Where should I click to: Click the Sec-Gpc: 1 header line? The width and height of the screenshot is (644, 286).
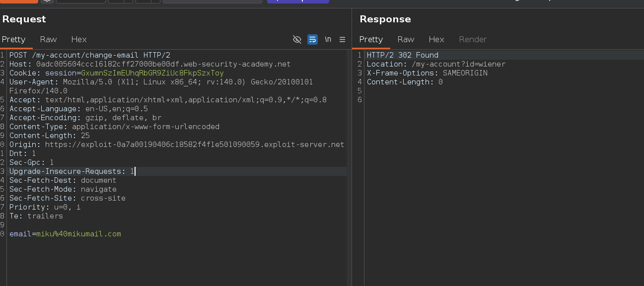pos(32,162)
